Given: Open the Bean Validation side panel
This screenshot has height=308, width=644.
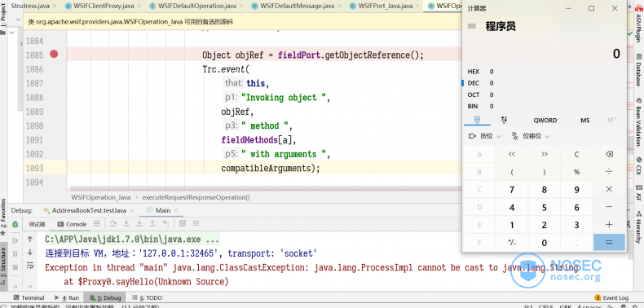Looking at the screenshot, I should pos(638,122).
